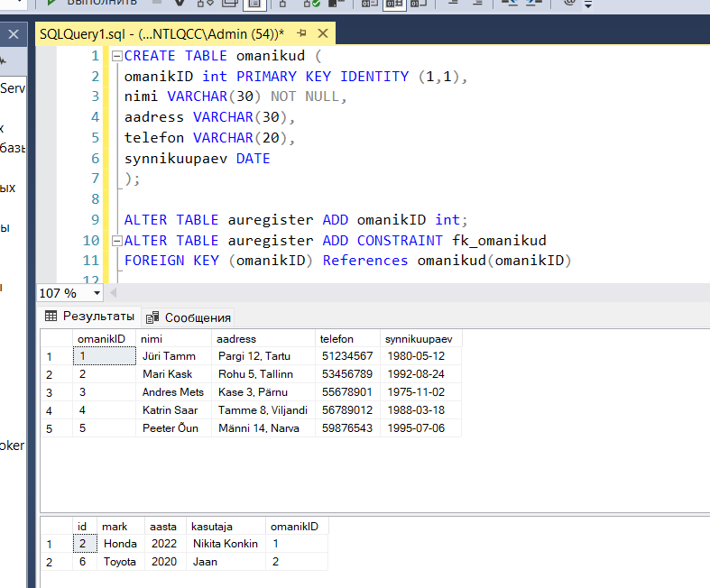The image size is (710, 588).
Task: Select the synnikuupaev column header
Action: point(420,338)
